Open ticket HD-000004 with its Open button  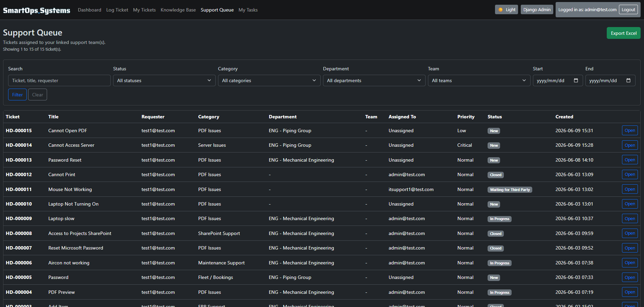coord(630,292)
